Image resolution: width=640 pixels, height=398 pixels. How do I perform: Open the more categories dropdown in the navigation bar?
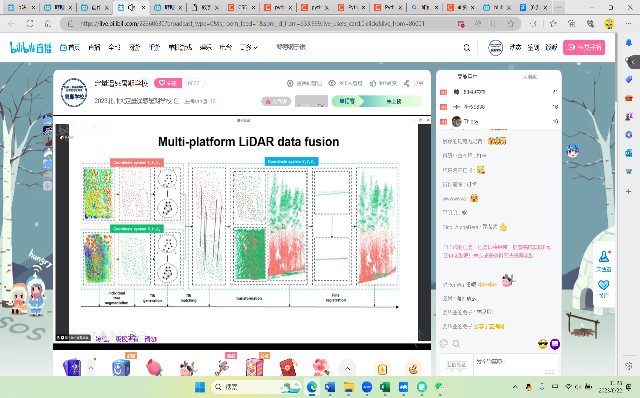[249, 47]
